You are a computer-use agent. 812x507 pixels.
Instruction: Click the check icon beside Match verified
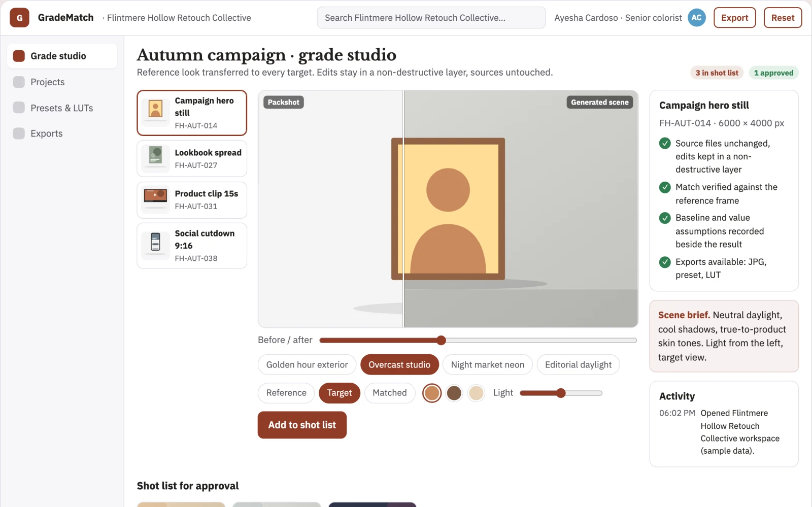(665, 187)
